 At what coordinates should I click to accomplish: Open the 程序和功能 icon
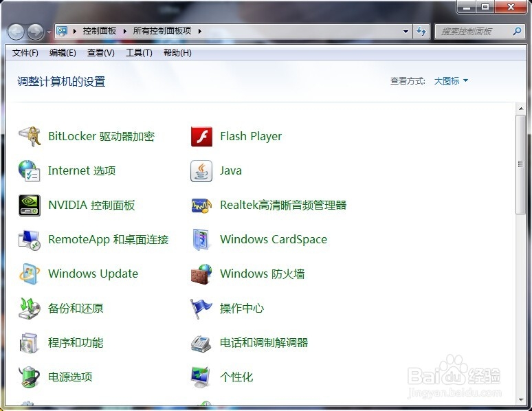tap(30, 343)
